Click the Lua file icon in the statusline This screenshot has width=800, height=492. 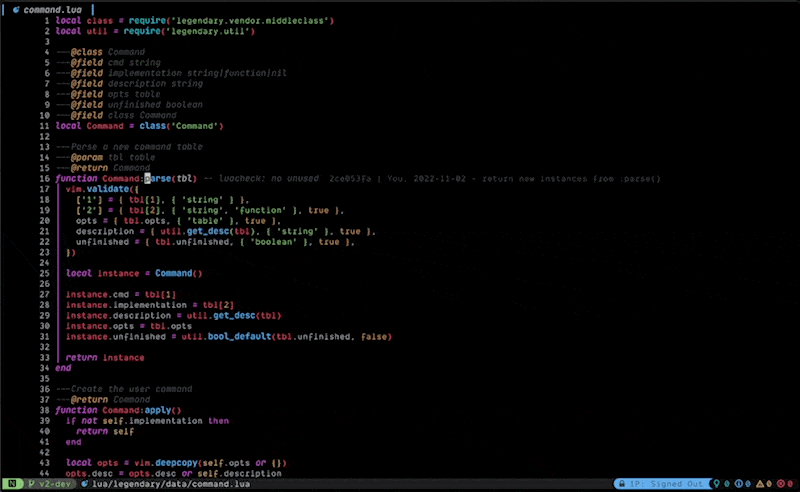tap(84, 484)
